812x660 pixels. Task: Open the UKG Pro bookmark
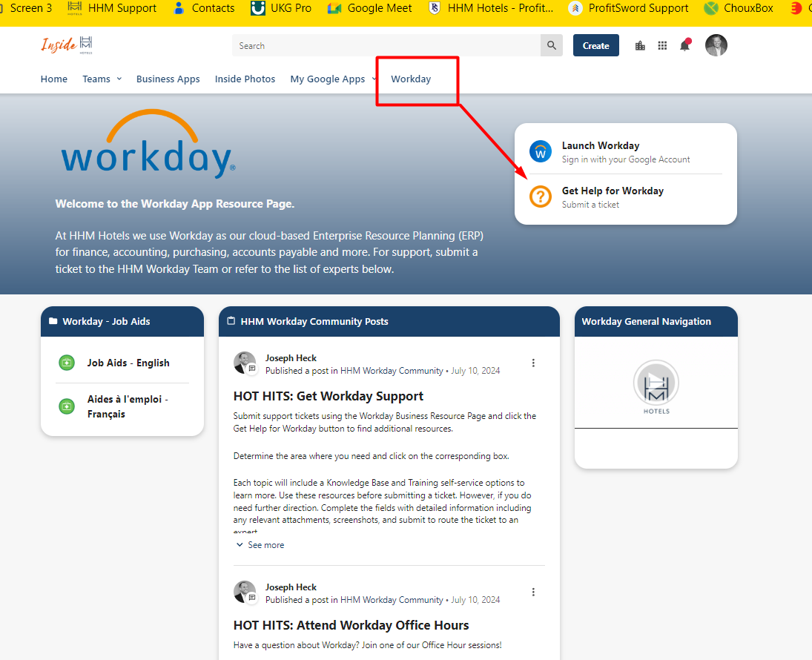pyautogui.click(x=281, y=8)
